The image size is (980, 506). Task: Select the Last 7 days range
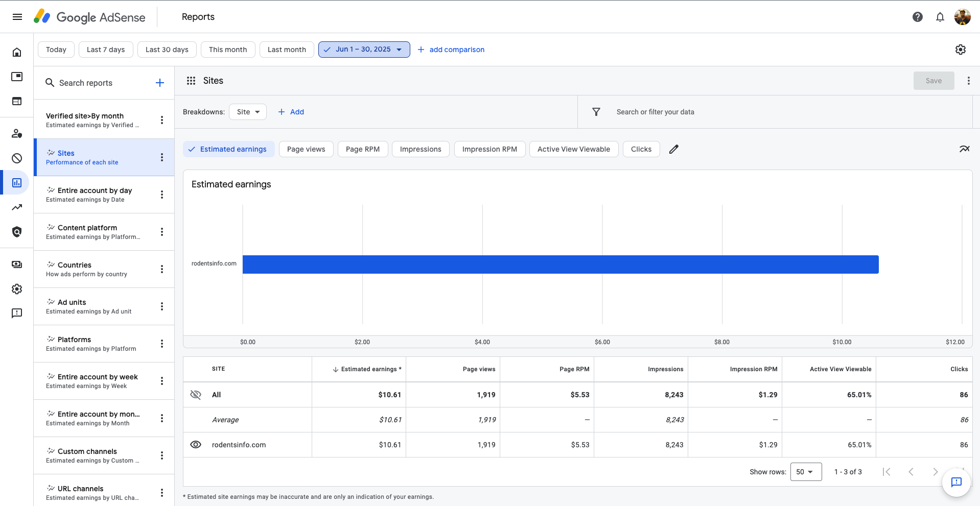click(106, 50)
